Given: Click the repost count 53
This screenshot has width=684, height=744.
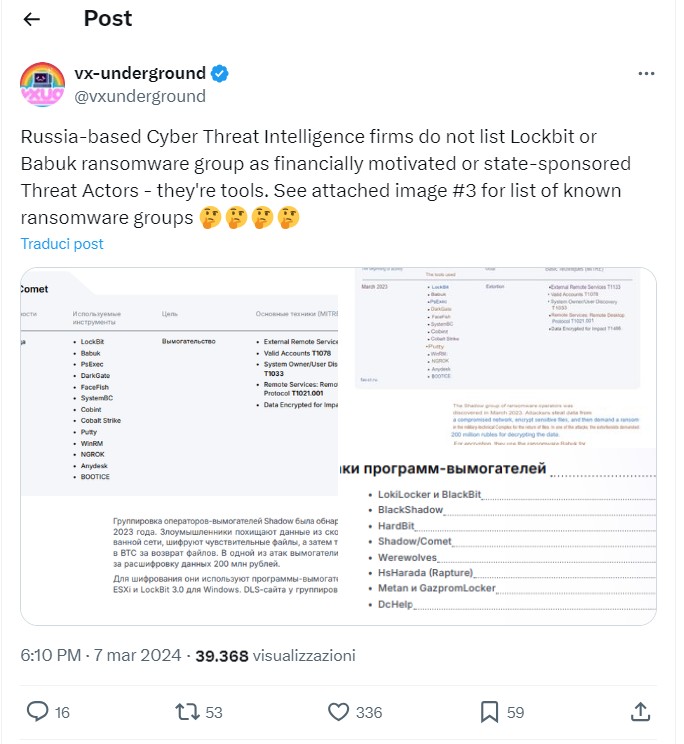Looking at the screenshot, I should (212, 712).
